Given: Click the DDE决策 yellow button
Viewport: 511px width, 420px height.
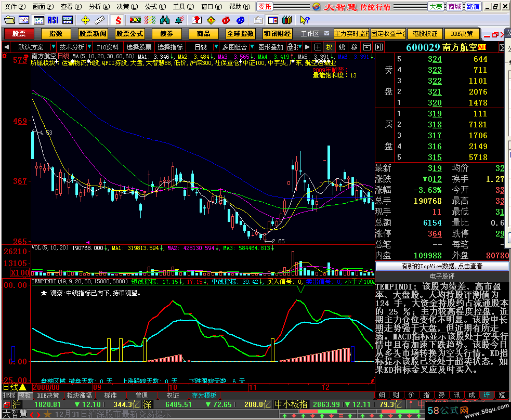Looking at the screenshot, I should pos(462,34).
